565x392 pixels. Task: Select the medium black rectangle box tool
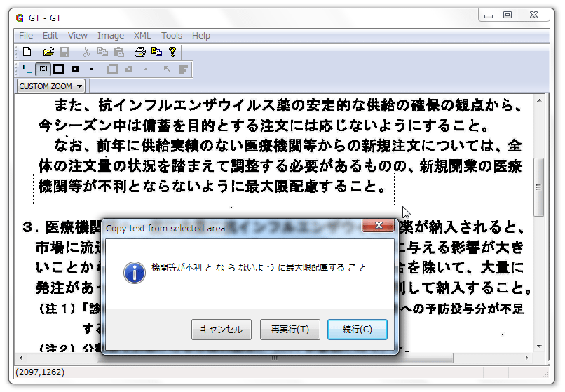[75, 69]
